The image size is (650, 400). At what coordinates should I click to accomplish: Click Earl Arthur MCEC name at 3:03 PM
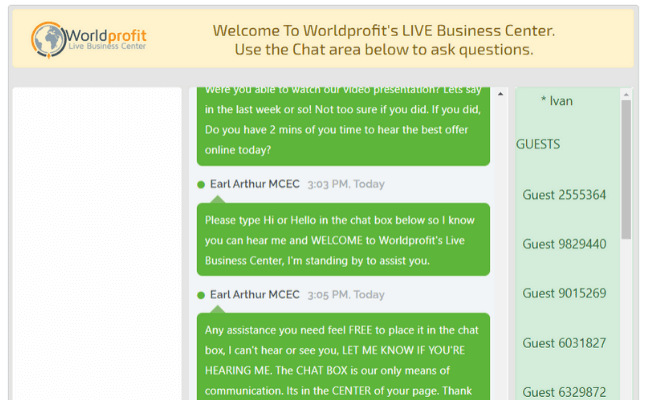tap(255, 184)
